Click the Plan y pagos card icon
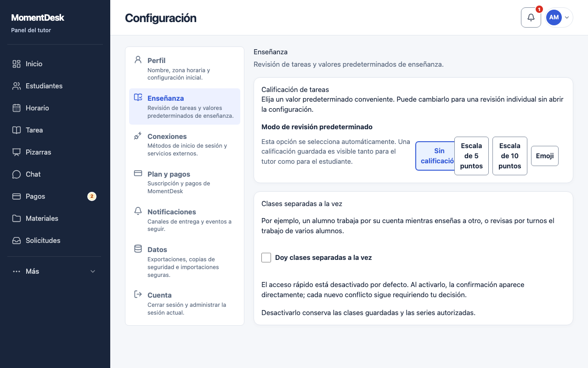588x368 pixels. (138, 173)
